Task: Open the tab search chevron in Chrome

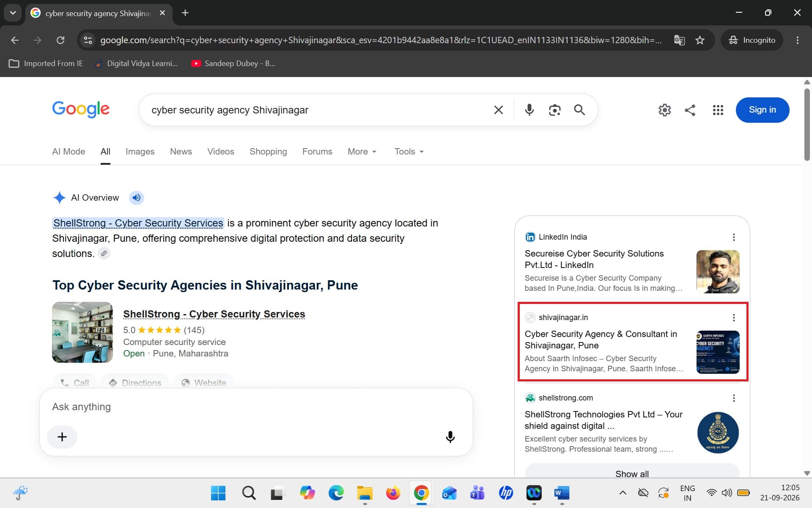Action: coord(13,13)
